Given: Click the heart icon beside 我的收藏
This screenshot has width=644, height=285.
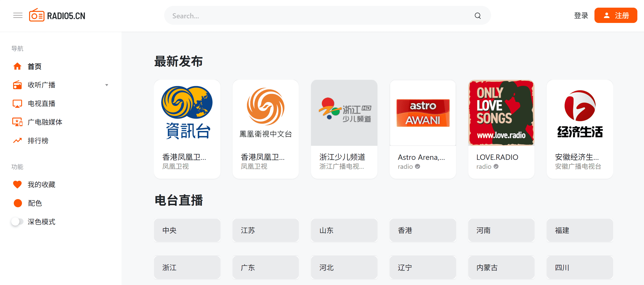Looking at the screenshot, I should coord(17,185).
